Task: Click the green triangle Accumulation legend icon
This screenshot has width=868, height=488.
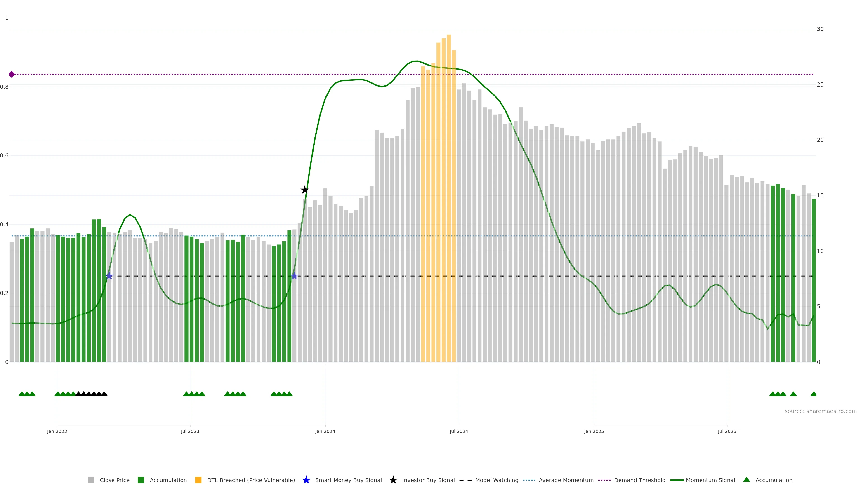Action: tap(746, 480)
